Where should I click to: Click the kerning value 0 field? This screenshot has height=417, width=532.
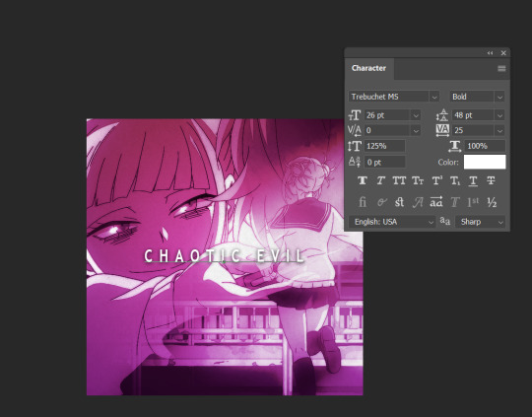pyautogui.click(x=388, y=130)
